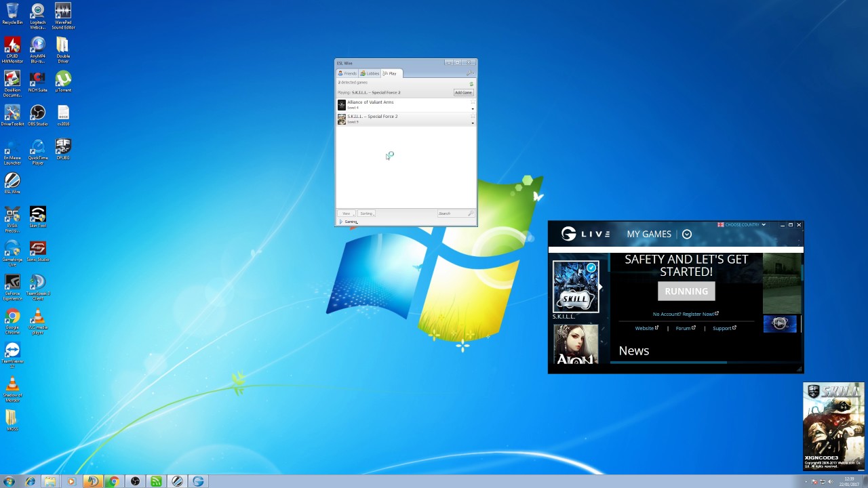The height and width of the screenshot is (488, 868).
Task: Open the Forum link in Gameforge Live
Action: [x=686, y=328]
